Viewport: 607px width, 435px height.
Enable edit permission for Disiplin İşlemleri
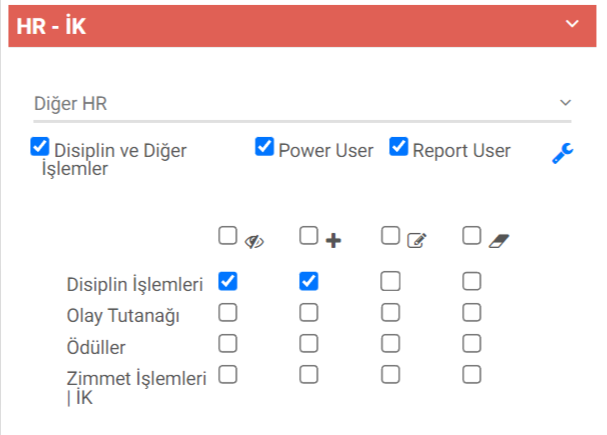pos(391,282)
